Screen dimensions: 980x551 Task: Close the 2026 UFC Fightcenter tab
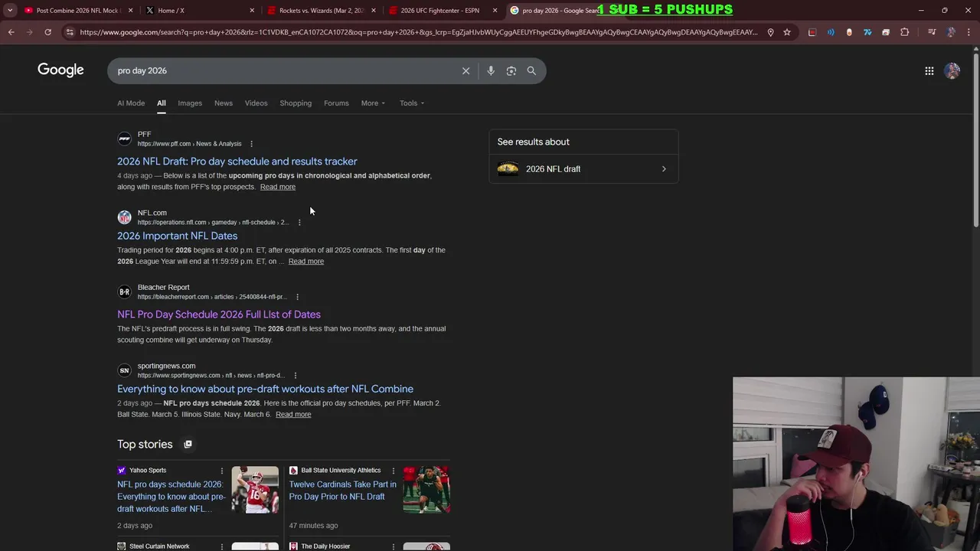coord(495,11)
